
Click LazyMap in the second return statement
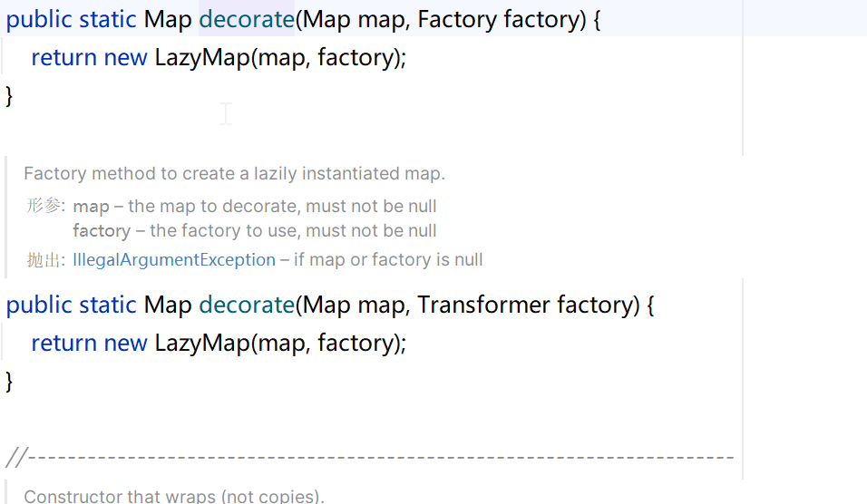click(202, 344)
